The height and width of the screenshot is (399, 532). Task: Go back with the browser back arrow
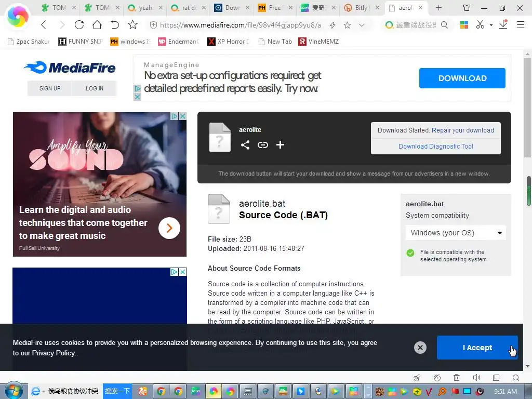tap(44, 25)
